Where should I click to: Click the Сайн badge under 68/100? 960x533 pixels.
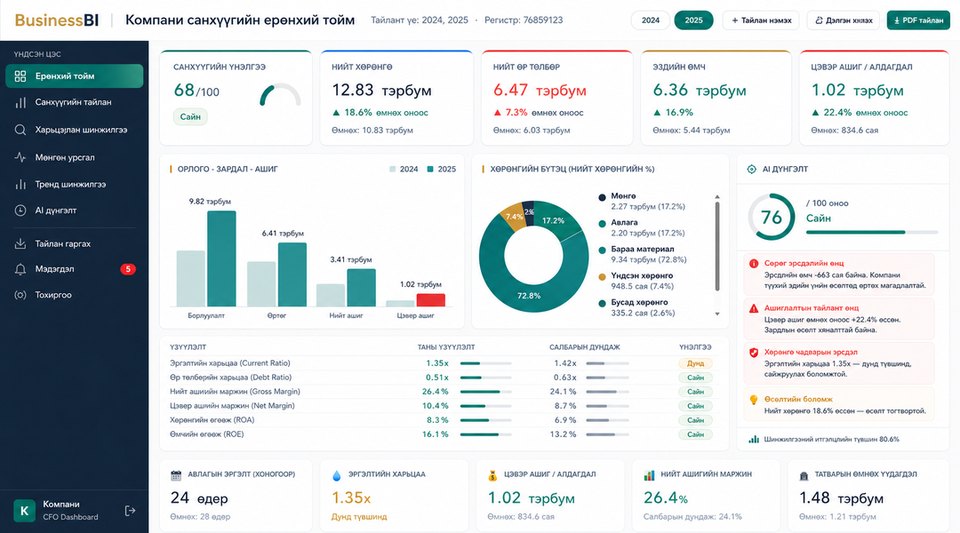pos(190,116)
